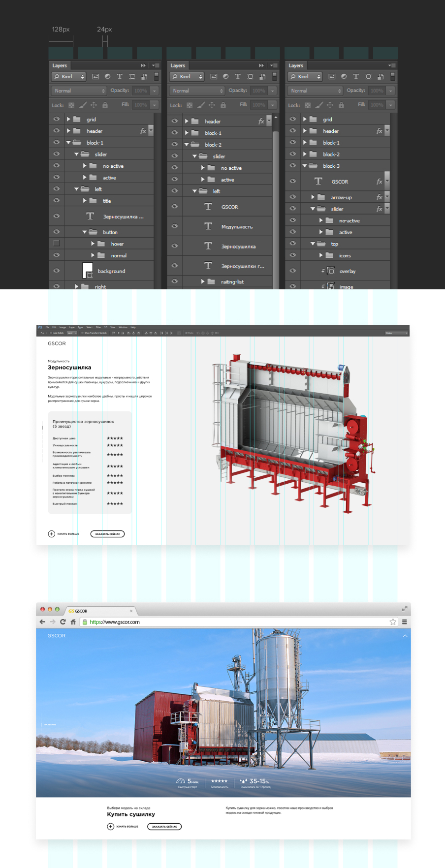Reload the gscor.com page
Viewport: 445px width, 868px height.
click(63, 622)
